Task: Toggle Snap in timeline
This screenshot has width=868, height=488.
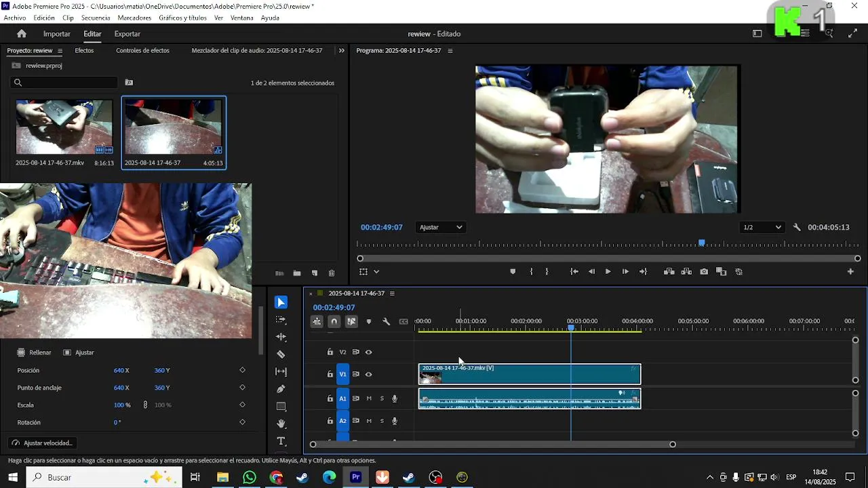Action: tap(334, 321)
